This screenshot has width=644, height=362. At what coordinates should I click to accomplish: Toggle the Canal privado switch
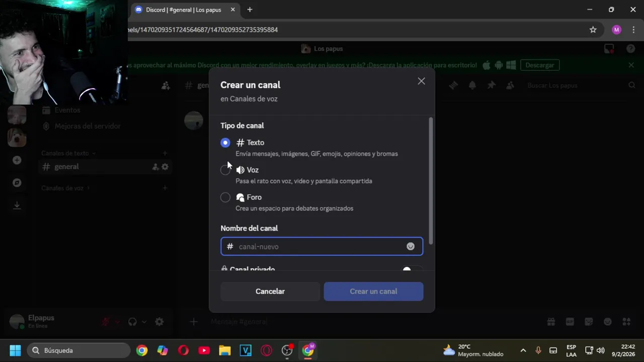click(413, 269)
